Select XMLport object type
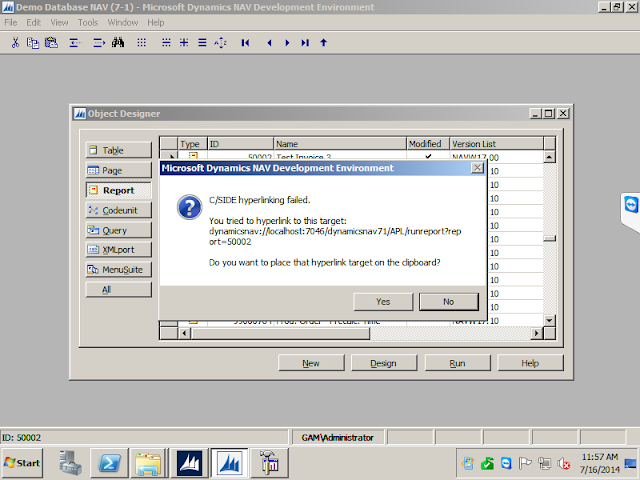640x480 pixels. 118,249
